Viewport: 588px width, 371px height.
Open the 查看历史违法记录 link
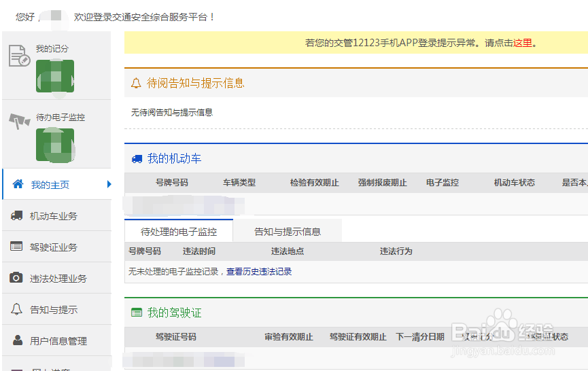pyautogui.click(x=259, y=271)
